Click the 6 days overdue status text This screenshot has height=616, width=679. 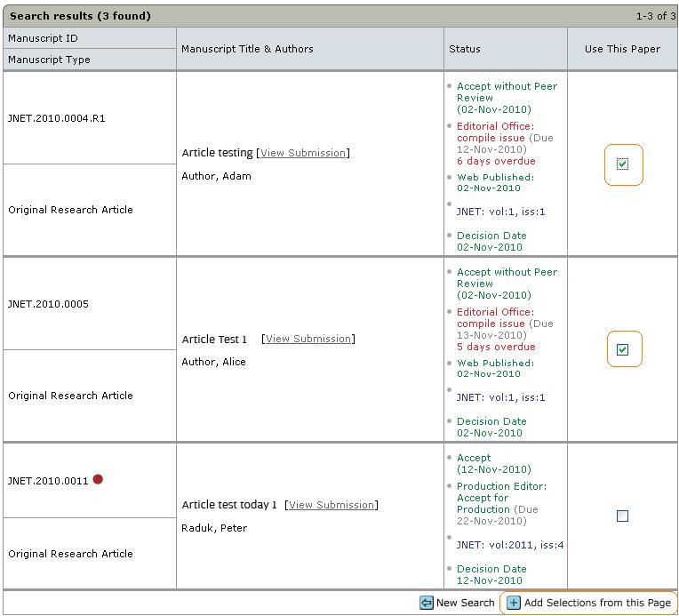pos(496,161)
